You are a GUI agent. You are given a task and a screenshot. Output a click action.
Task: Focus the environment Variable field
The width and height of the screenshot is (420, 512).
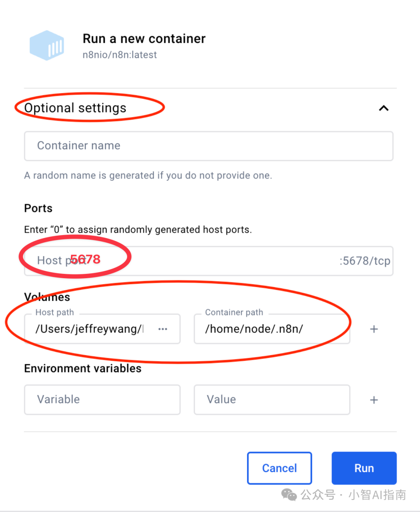coord(102,400)
